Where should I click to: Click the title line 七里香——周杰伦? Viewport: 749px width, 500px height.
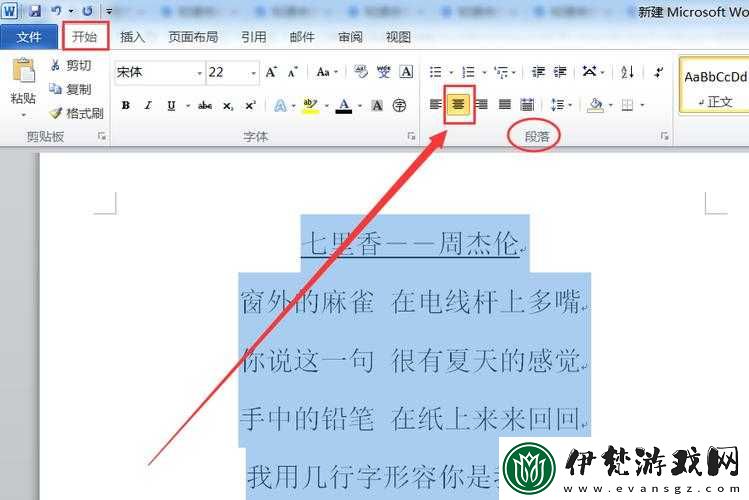pyautogui.click(x=411, y=245)
